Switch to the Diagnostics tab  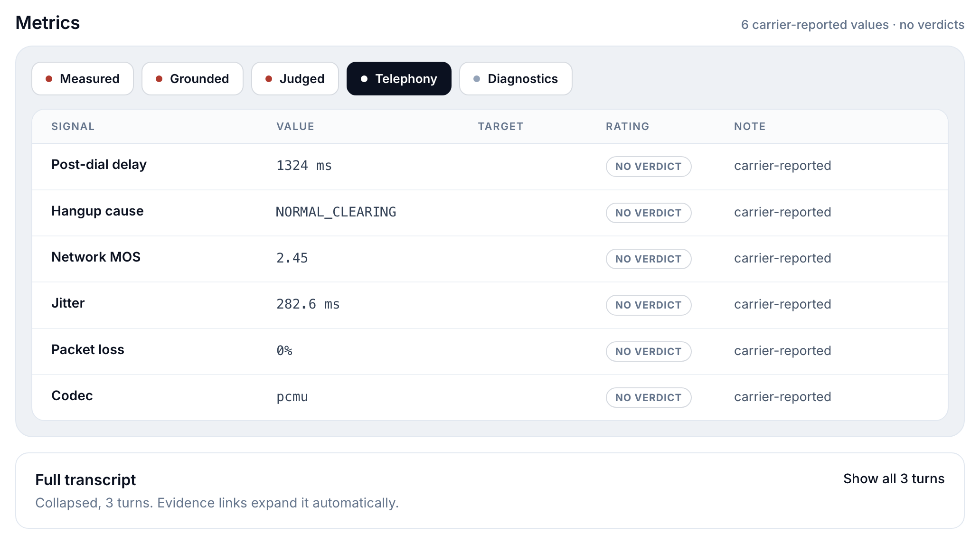(516, 79)
